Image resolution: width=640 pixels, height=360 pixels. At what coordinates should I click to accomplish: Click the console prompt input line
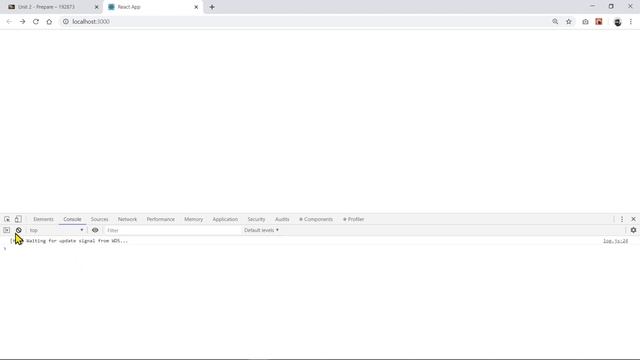[x=320, y=249]
